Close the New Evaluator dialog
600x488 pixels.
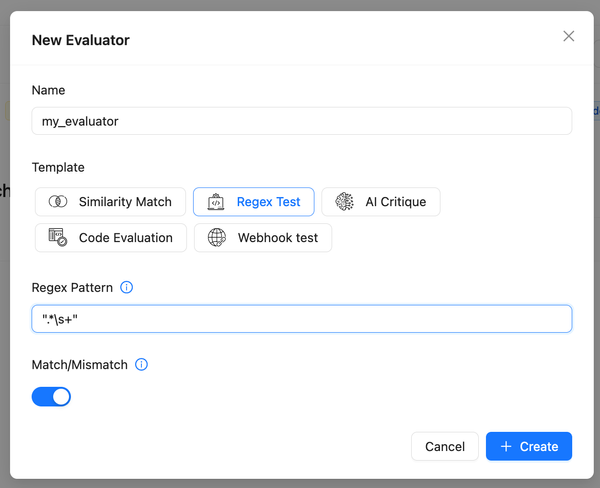coord(569,36)
